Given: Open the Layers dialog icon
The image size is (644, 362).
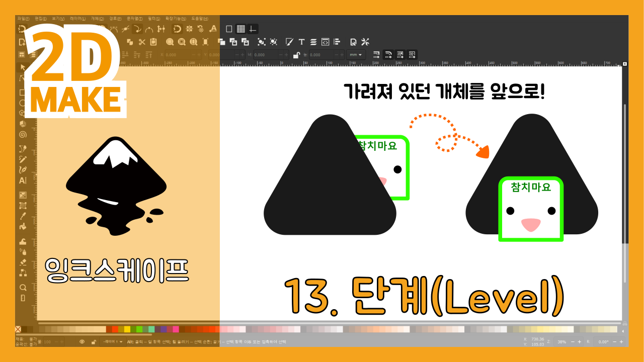Looking at the screenshot, I should click(313, 42).
